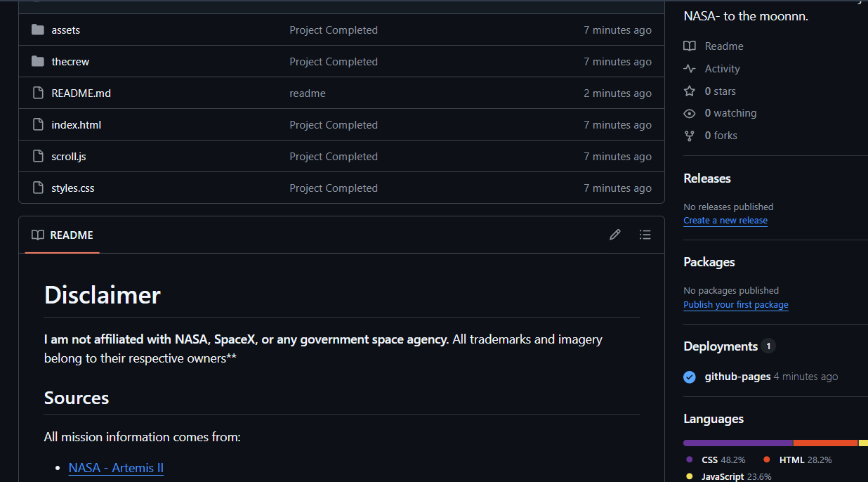Open the NASA - Artemis II link

pyautogui.click(x=116, y=468)
